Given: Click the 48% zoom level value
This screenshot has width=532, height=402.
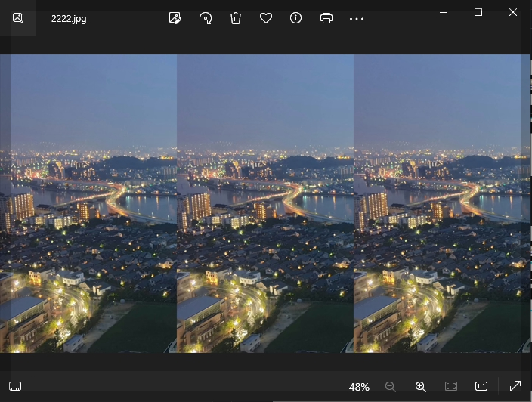Looking at the screenshot, I should click(359, 387).
